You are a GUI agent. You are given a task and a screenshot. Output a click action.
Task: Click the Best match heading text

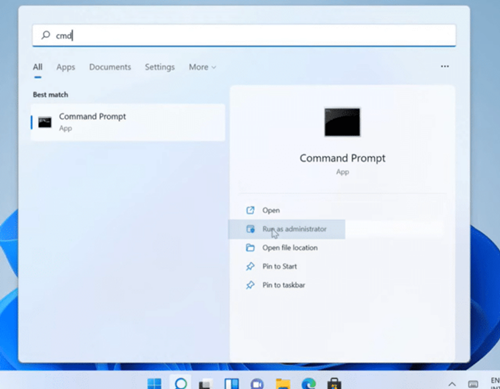[50, 95]
